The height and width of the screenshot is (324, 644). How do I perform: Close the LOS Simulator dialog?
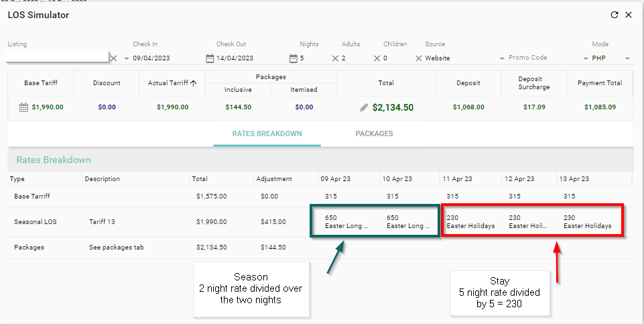(x=629, y=15)
